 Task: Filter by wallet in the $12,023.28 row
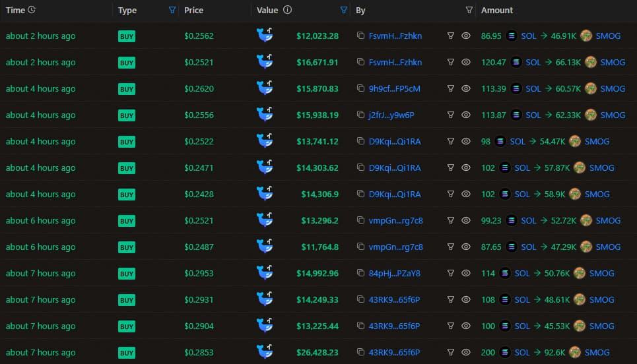pos(451,36)
